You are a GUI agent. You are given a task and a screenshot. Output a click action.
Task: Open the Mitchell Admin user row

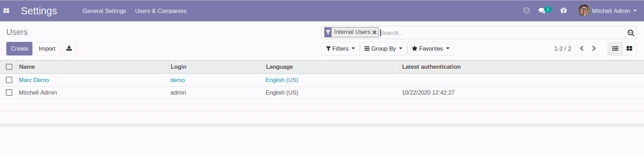38,92
